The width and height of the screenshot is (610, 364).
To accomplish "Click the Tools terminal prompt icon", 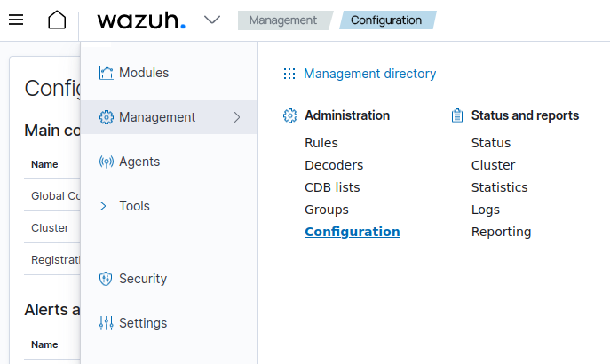I will [x=107, y=206].
